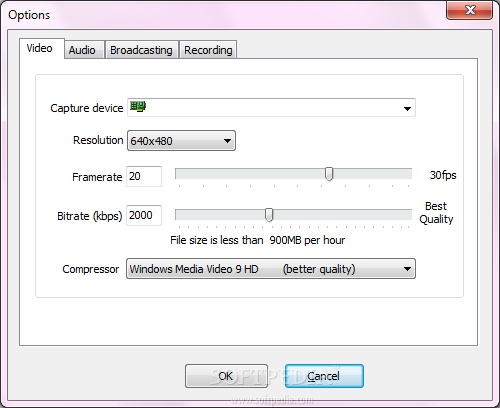Click the Bitrate (kbps) input field
Viewport: 500px width, 408px height.
144,215
